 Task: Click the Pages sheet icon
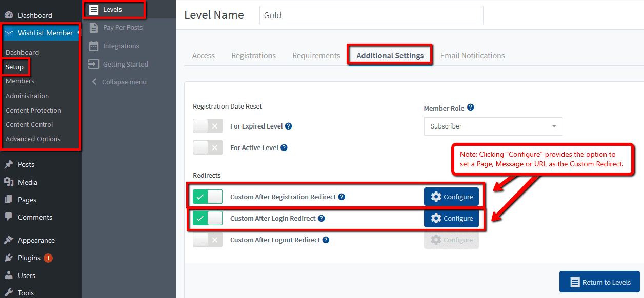[x=9, y=200]
